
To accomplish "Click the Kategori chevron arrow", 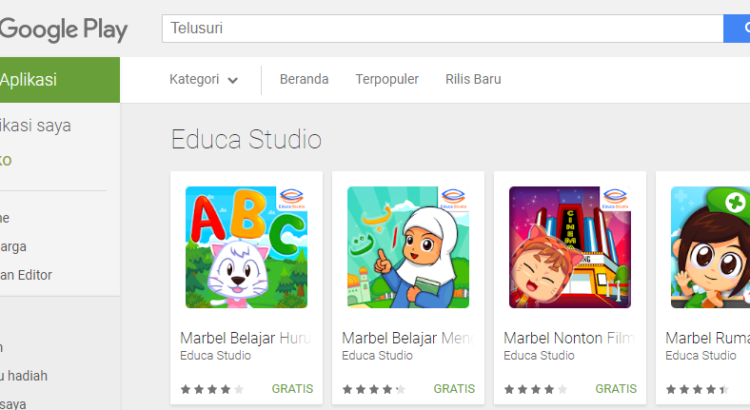I will tap(232, 80).
